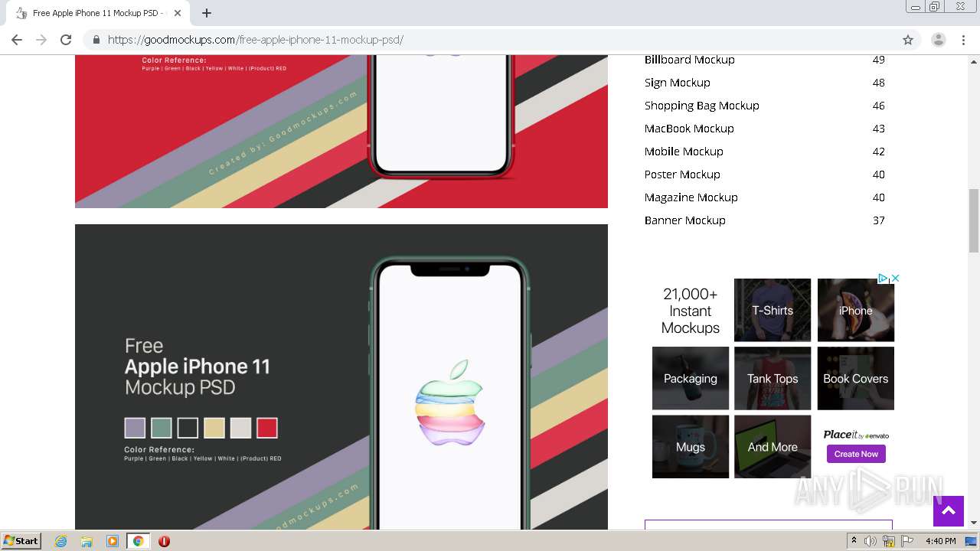
Task: Open the Mobile Mockup category
Action: click(x=684, y=152)
